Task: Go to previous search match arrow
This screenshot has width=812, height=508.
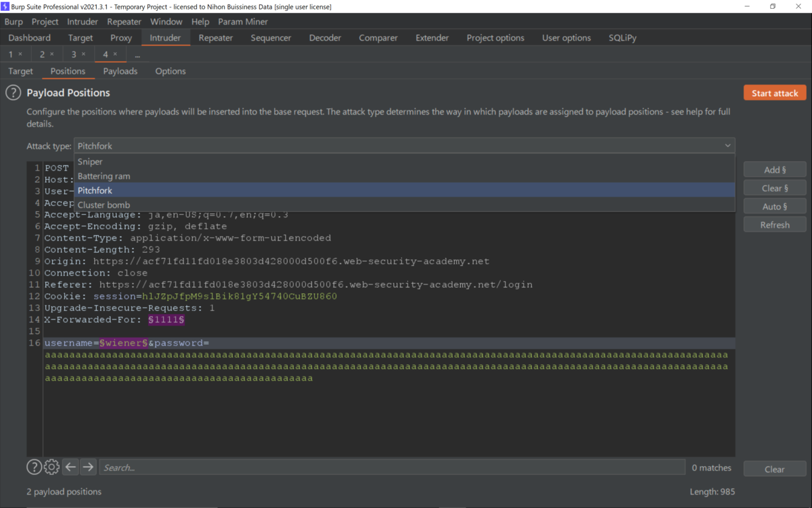Action: [70, 467]
